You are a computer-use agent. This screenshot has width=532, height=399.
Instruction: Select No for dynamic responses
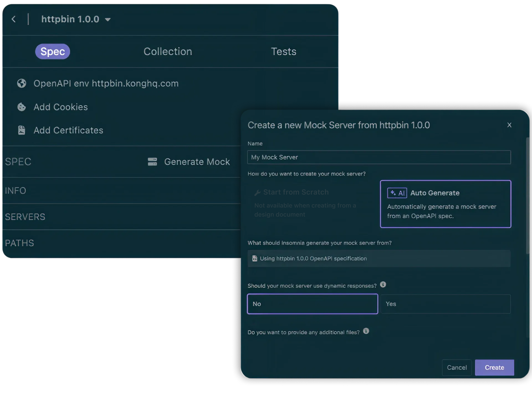click(312, 304)
